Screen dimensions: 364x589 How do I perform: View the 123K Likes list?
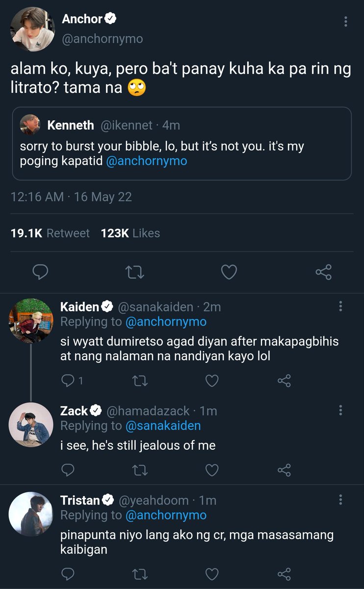click(x=130, y=233)
